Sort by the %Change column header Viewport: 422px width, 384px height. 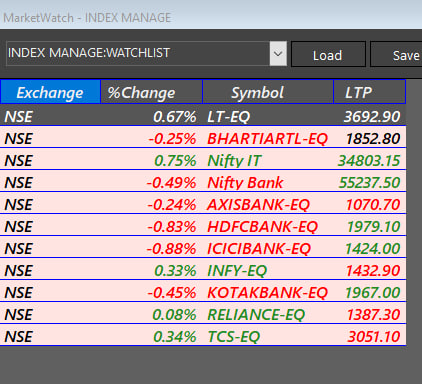151,92
